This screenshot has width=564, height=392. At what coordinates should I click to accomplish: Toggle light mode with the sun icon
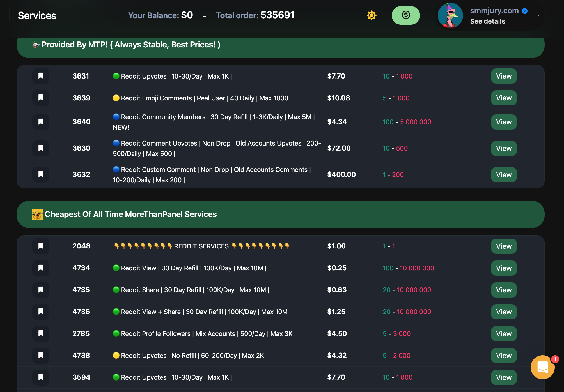(372, 15)
